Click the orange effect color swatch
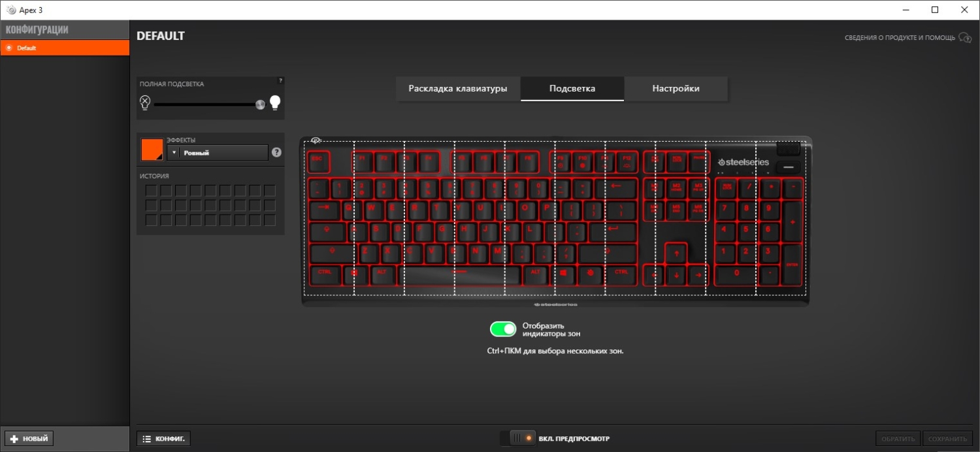980x452 pixels. (x=152, y=150)
